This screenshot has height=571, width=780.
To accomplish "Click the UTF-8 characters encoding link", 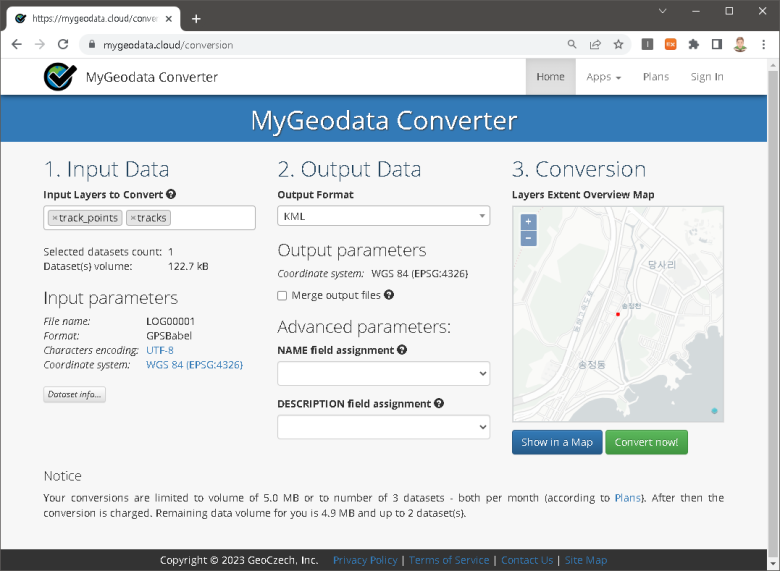I will click(160, 350).
